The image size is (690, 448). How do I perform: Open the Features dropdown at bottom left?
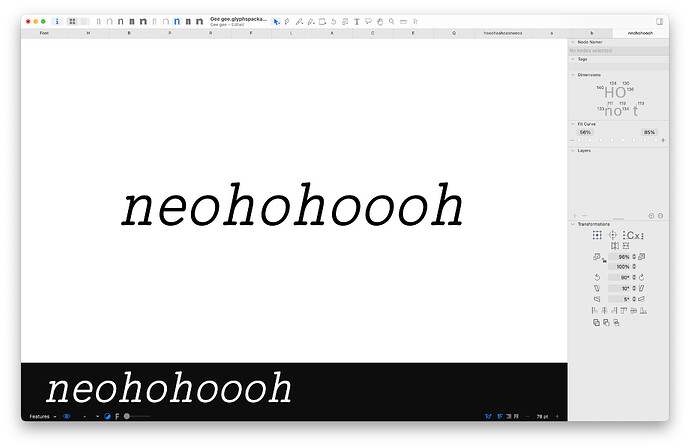click(x=43, y=416)
